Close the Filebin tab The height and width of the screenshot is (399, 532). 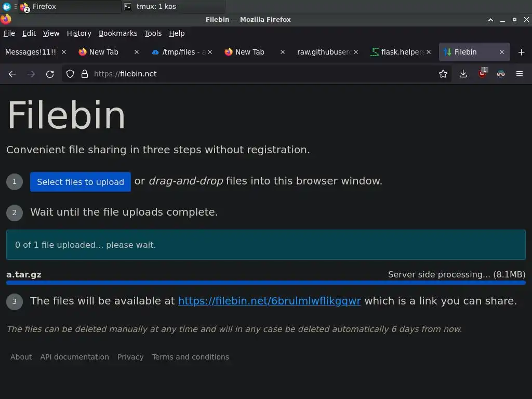pyautogui.click(x=502, y=52)
